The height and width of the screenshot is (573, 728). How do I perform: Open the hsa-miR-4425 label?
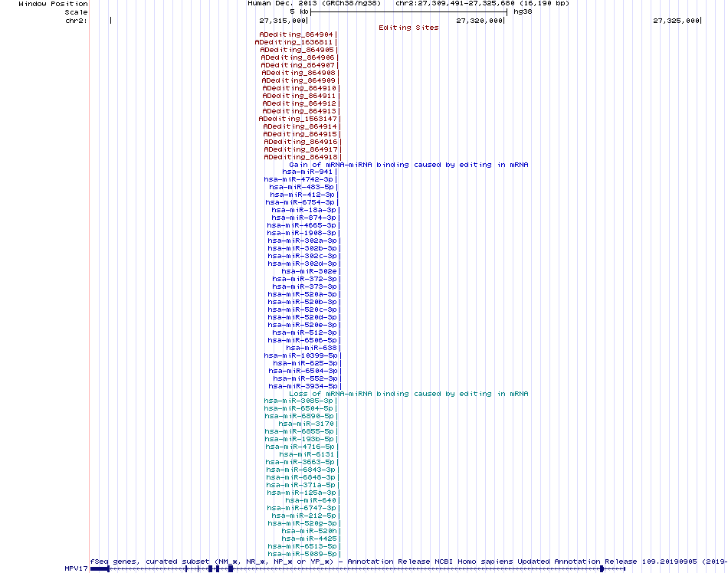[x=310, y=539]
